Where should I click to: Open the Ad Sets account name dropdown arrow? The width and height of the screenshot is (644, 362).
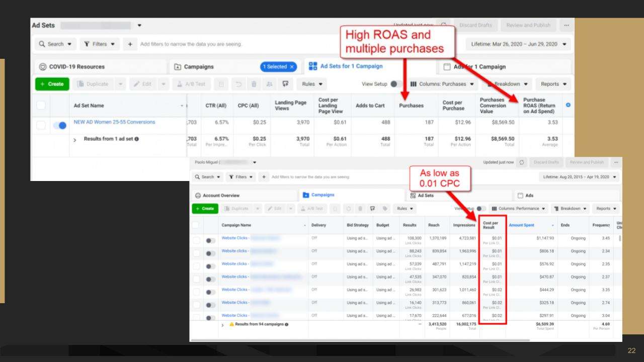[139, 25]
